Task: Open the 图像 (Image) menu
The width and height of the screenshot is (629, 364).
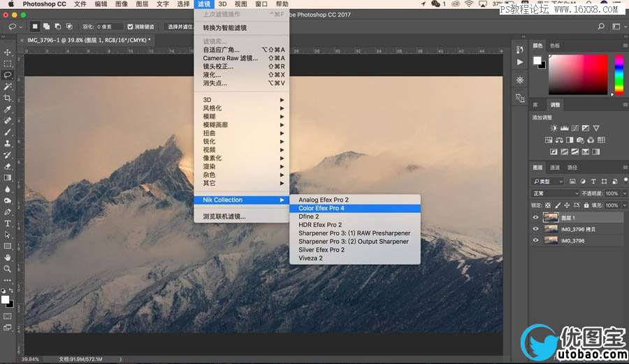Action: click(121, 4)
